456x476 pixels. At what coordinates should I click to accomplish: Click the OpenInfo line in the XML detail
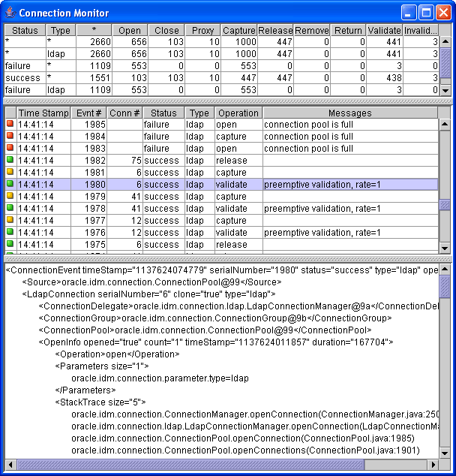[x=216, y=342]
